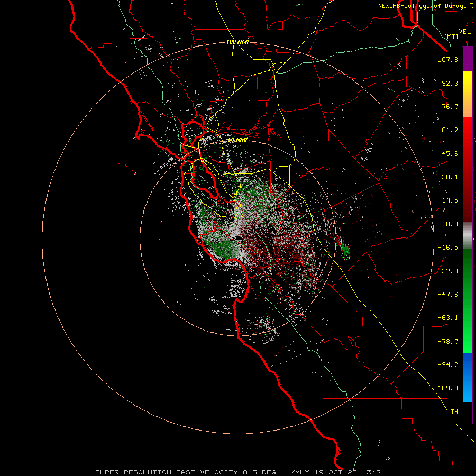Click the 100 NMI range ring label
This screenshot has width=476, height=476.
click(x=237, y=42)
